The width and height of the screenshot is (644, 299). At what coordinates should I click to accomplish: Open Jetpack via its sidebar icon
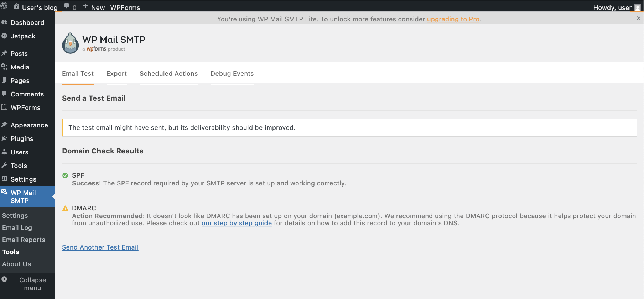click(x=4, y=36)
